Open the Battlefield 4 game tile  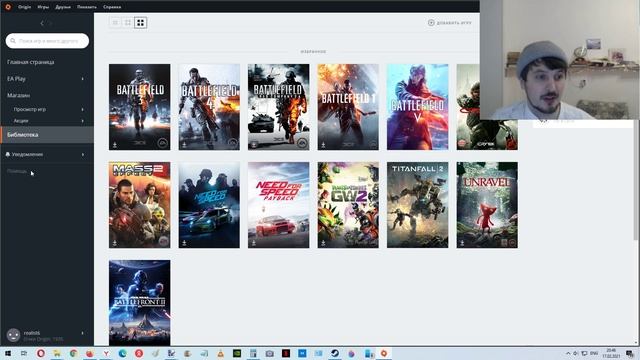(209, 107)
